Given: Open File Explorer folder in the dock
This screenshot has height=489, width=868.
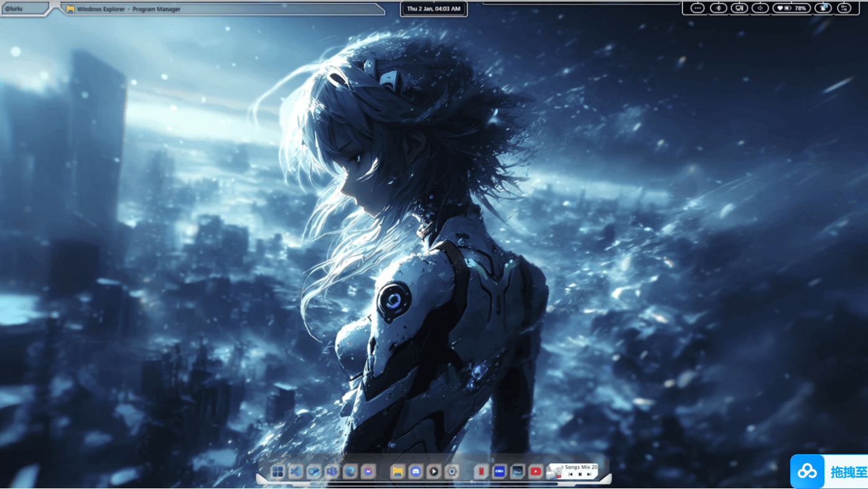Looking at the screenshot, I should (396, 471).
